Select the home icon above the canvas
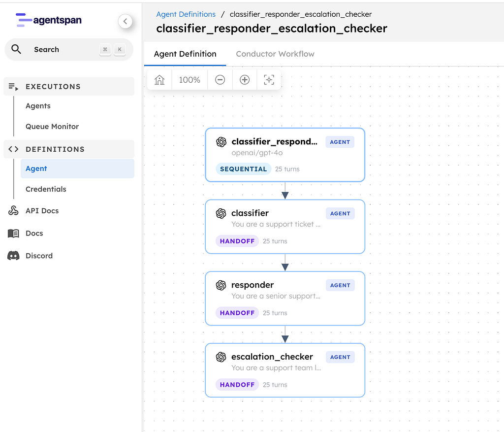 tap(159, 79)
